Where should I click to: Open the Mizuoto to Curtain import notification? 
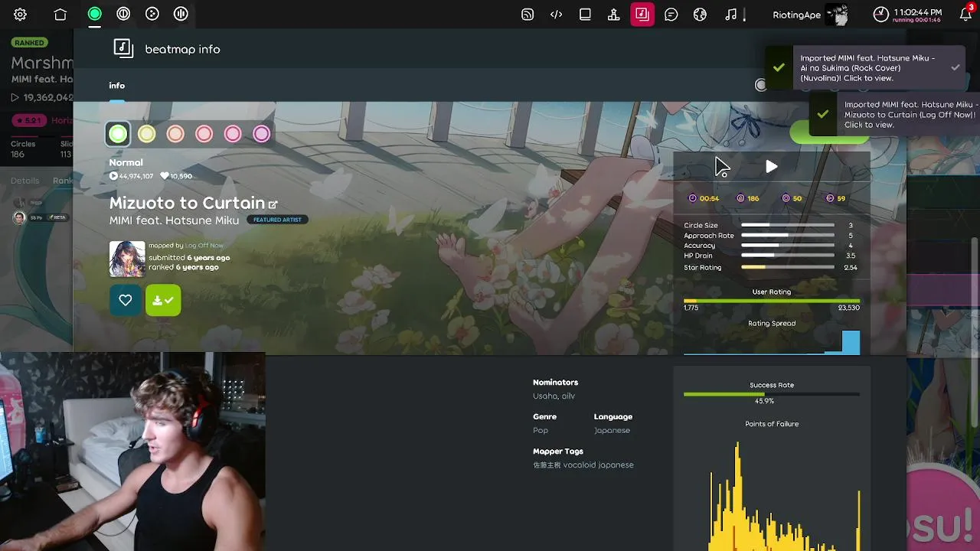(x=894, y=114)
